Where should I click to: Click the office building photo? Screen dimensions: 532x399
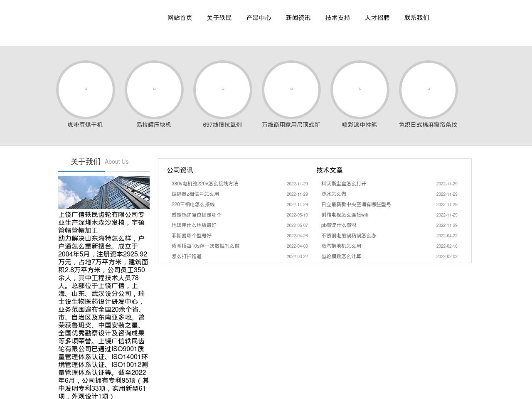104,192
